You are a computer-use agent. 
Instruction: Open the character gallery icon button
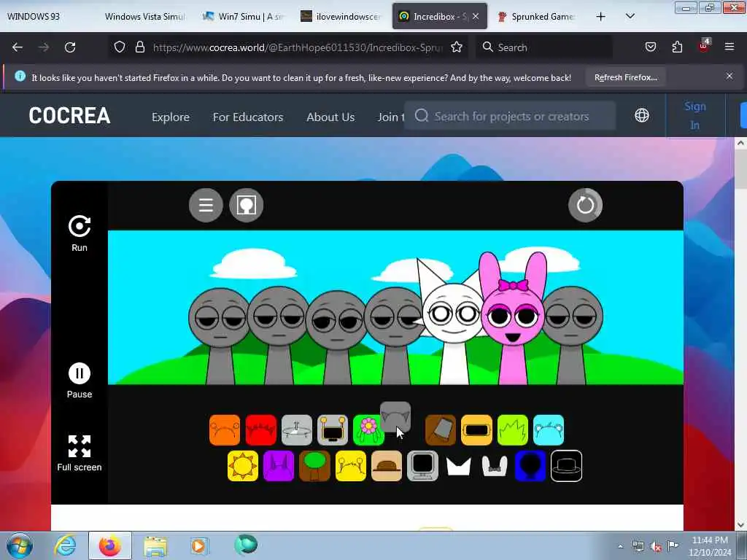(247, 205)
